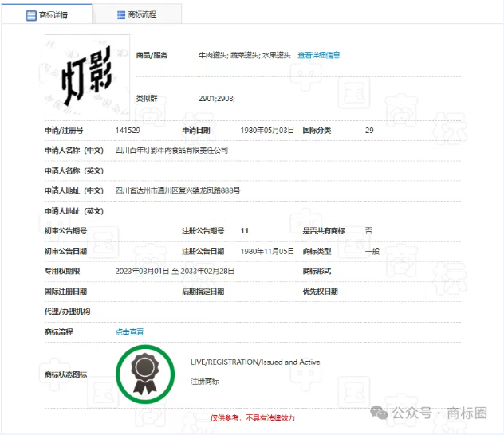This screenshot has height=435, width=504.
Task: Select the 类似群 value 2901;2903
Action: click(216, 98)
